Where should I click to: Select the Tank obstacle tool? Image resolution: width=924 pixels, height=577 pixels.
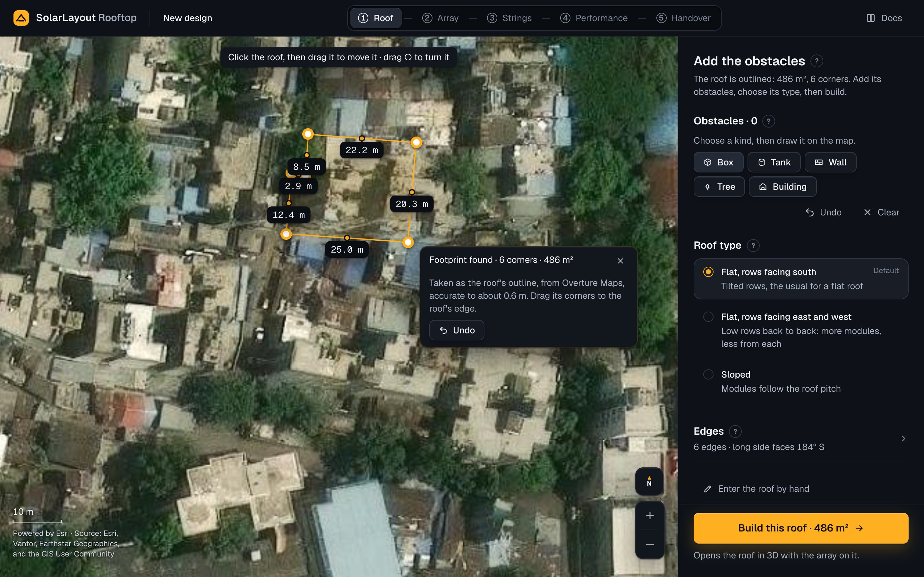tap(774, 162)
